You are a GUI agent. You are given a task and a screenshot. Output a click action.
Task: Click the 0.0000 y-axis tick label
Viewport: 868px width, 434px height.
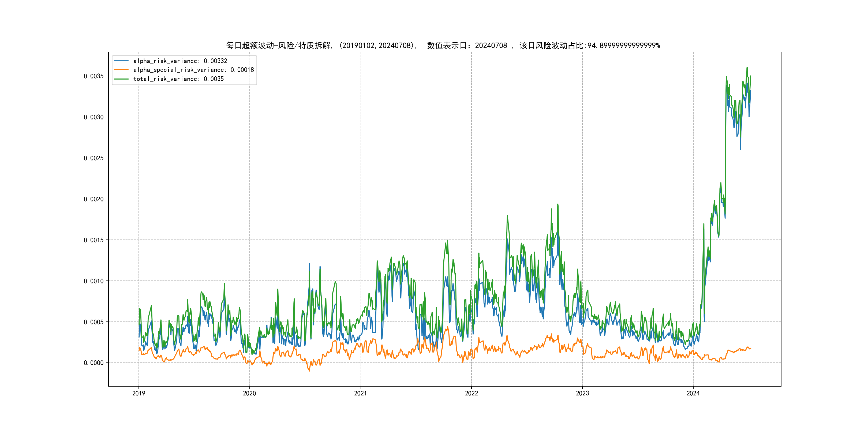click(x=94, y=363)
